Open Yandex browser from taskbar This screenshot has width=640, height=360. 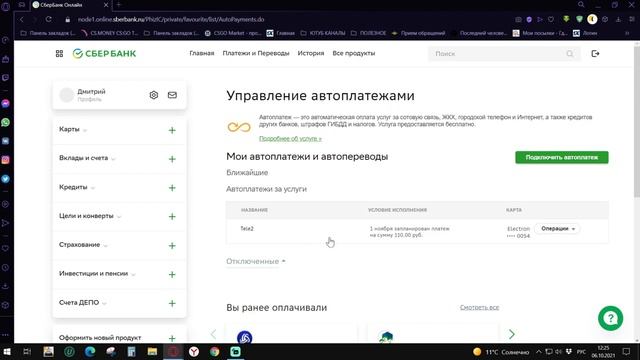point(194,351)
